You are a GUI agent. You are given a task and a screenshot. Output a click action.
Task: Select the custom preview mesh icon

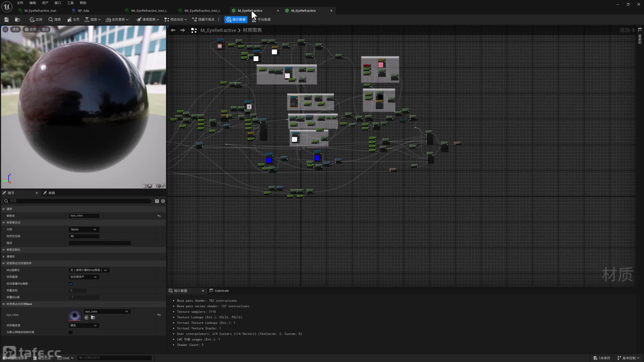[x=163, y=186]
